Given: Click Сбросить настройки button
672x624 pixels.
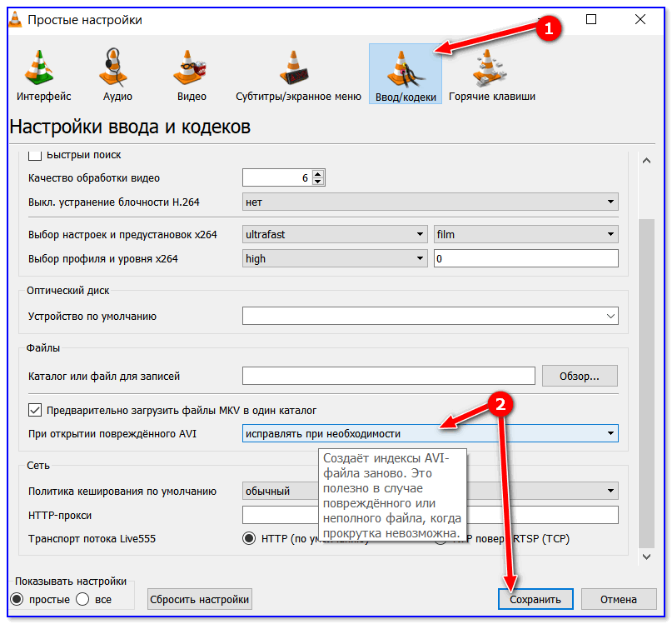Looking at the screenshot, I should pos(199,599).
